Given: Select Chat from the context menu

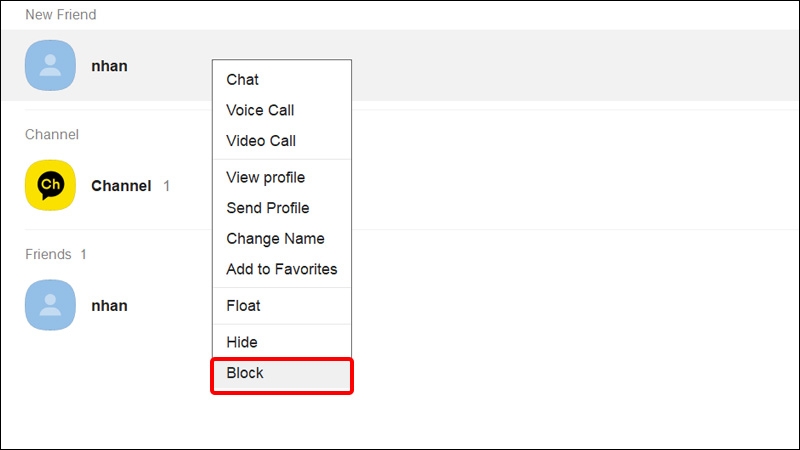Looking at the screenshot, I should click(x=243, y=80).
